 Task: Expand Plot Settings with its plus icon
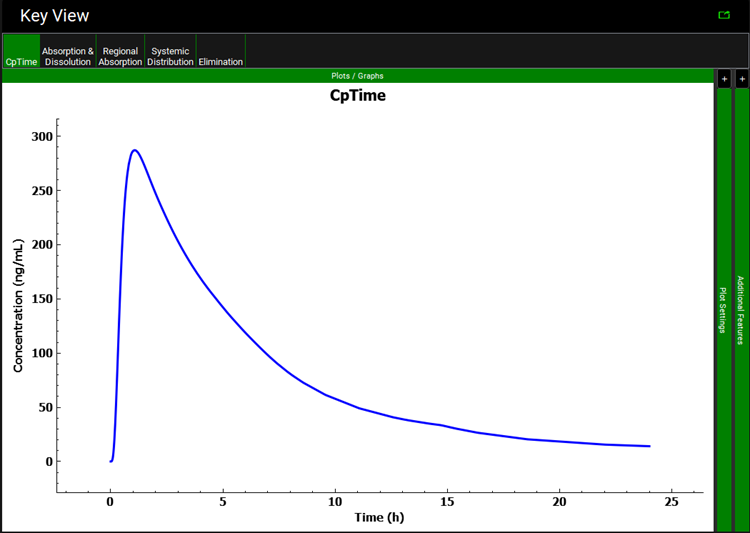coord(724,78)
